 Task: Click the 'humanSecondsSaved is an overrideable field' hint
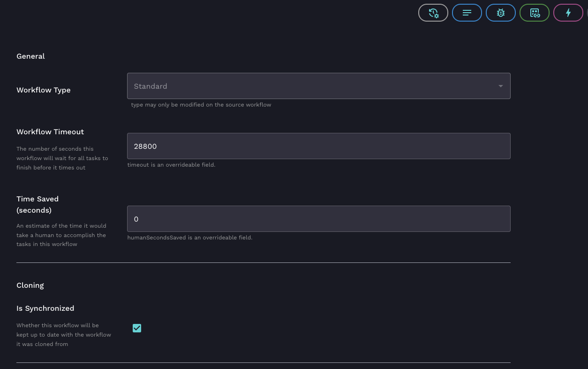(x=190, y=238)
